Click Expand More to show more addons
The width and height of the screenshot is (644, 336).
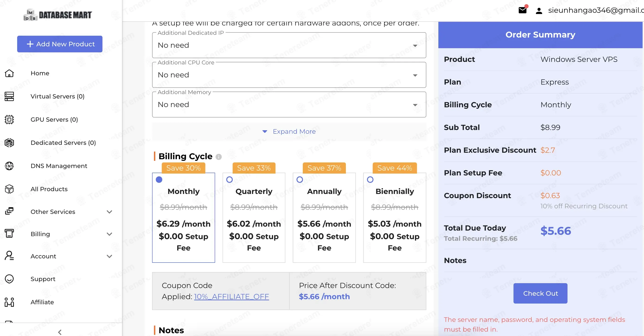(289, 131)
